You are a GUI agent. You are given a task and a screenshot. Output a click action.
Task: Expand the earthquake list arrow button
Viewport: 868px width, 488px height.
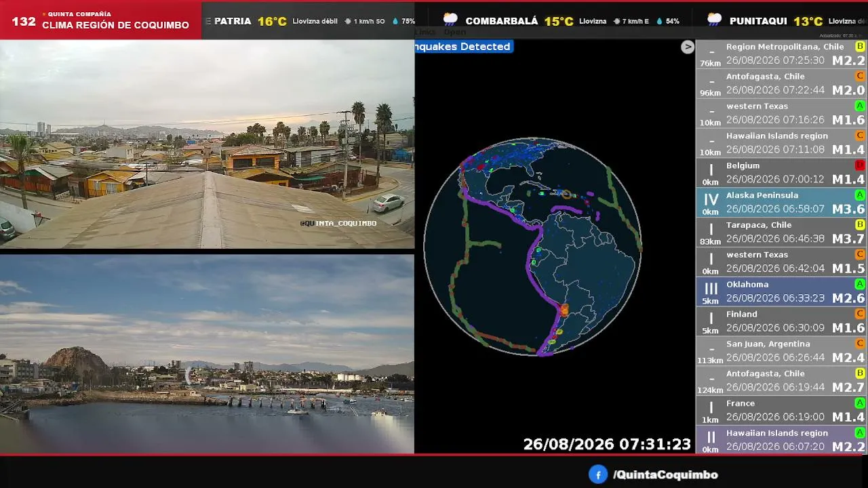tap(688, 47)
